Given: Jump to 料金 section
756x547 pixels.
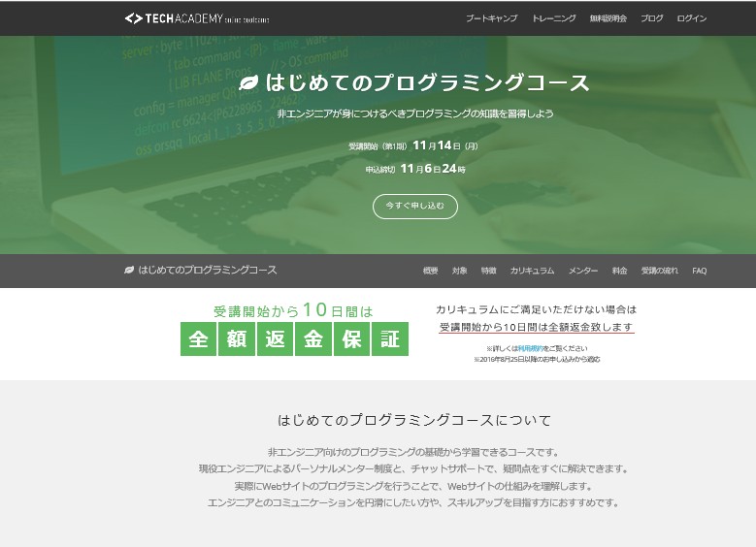Looking at the screenshot, I should coord(619,271).
